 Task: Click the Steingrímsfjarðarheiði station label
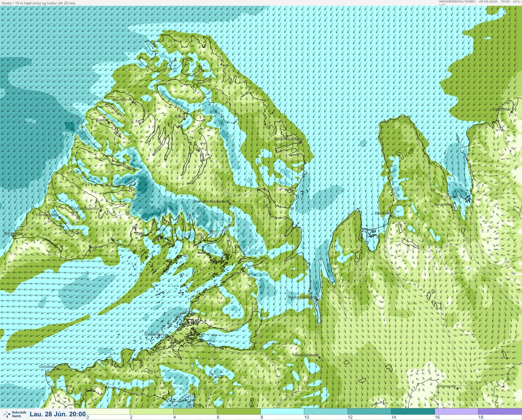coord(211,201)
